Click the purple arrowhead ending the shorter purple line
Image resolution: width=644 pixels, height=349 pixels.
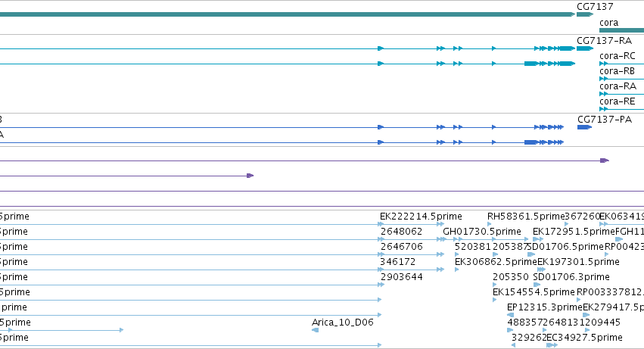pos(250,176)
